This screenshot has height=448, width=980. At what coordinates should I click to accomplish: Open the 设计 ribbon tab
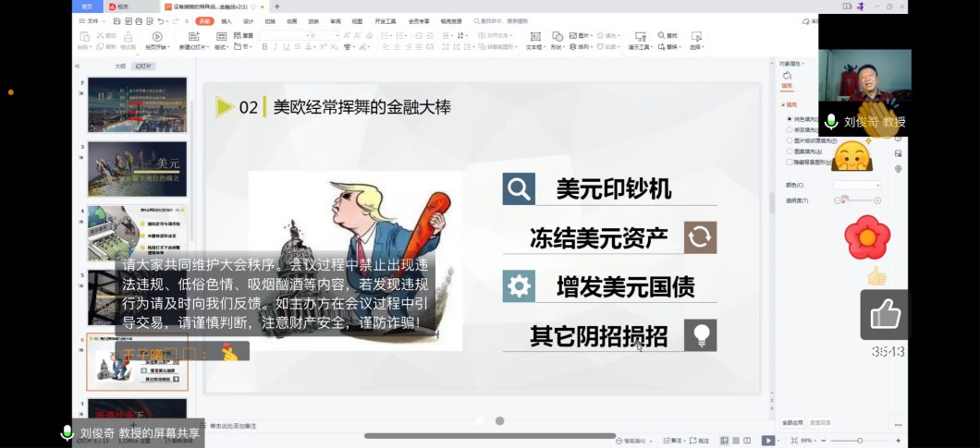pos(248,21)
